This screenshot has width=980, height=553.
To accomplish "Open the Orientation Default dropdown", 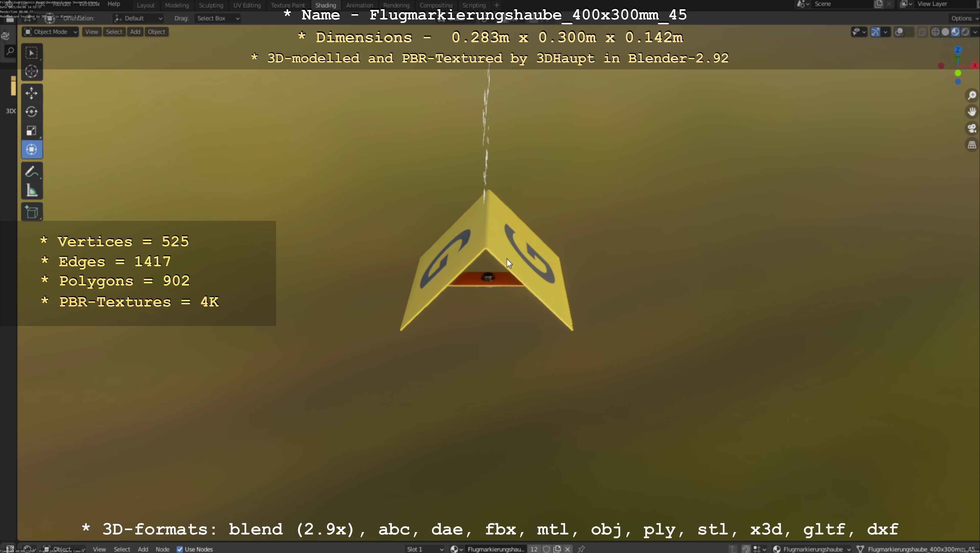I will pos(138,18).
